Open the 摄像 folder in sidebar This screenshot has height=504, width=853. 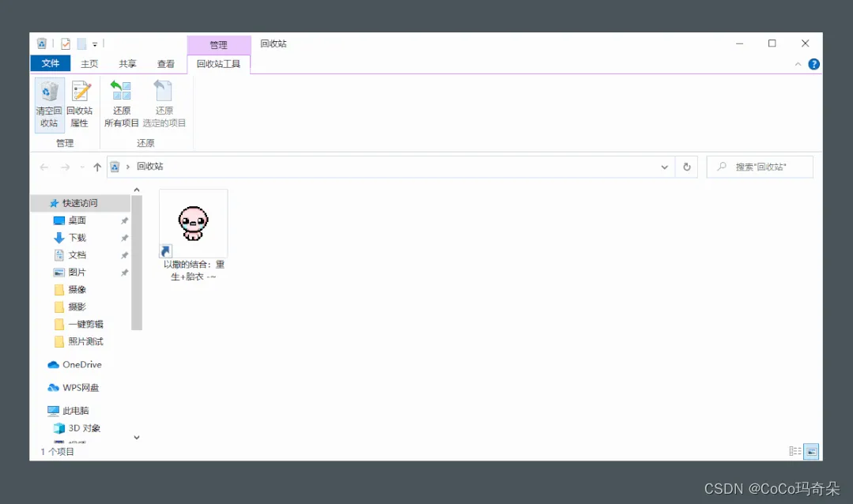click(77, 290)
